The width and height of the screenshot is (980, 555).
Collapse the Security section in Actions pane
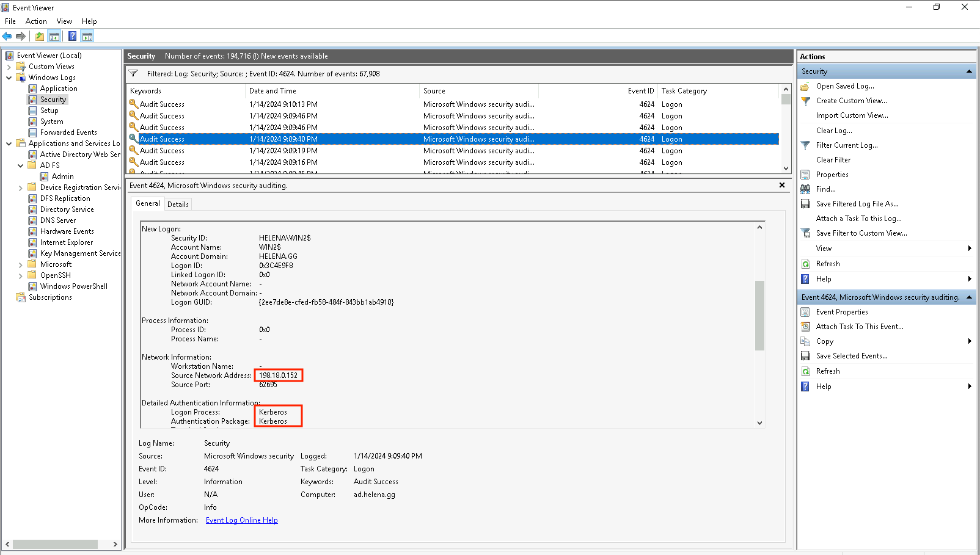tap(969, 71)
